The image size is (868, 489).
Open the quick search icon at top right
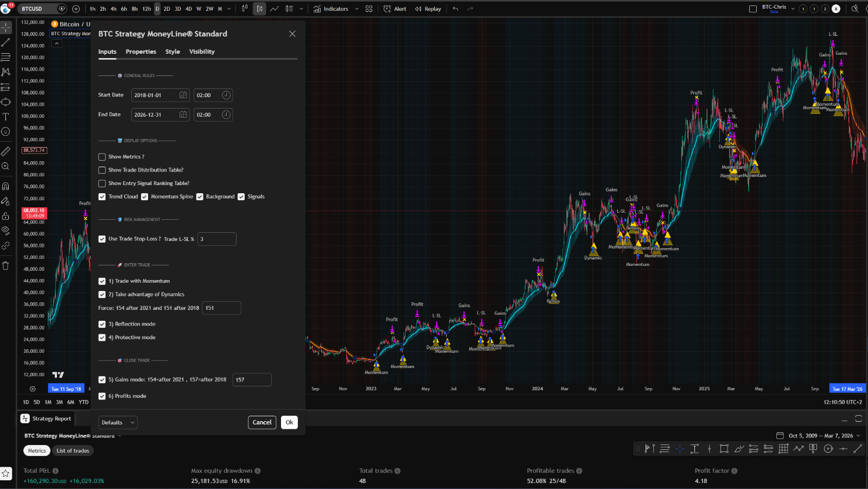coord(855,9)
